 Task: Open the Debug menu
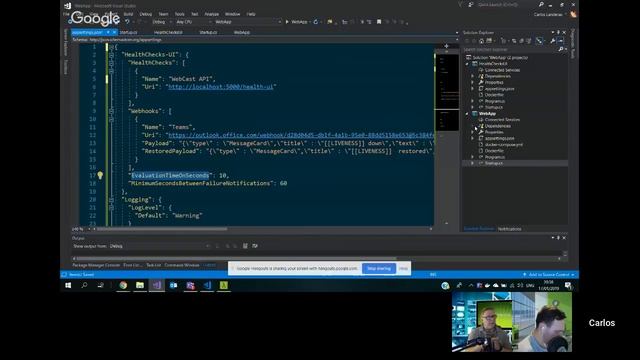tap(146, 14)
